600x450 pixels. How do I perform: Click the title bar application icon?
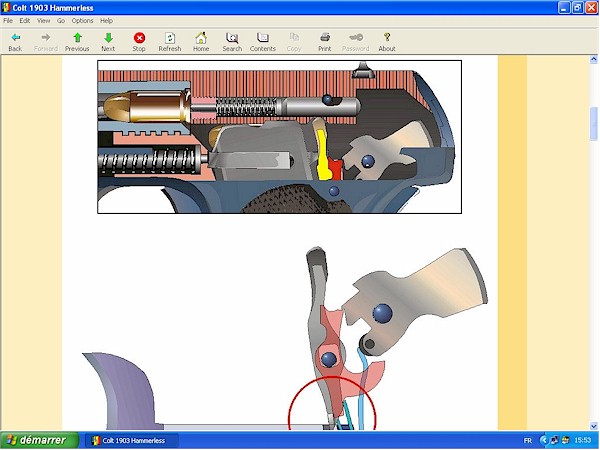[6, 8]
